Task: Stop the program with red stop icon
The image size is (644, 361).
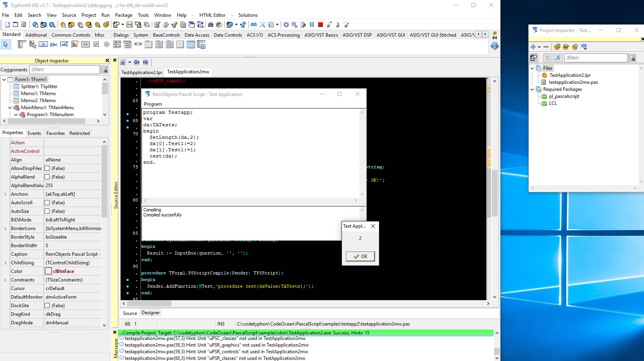Action: [x=320, y=25]
